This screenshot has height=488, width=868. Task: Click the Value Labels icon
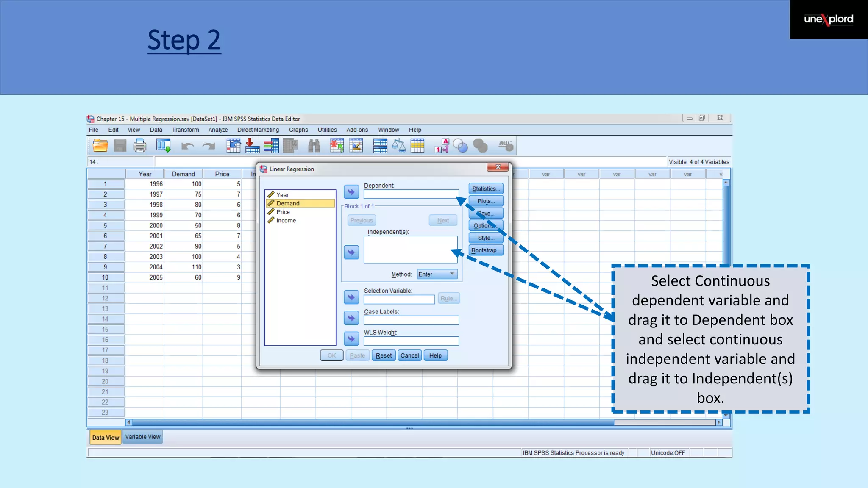[441, 146]
